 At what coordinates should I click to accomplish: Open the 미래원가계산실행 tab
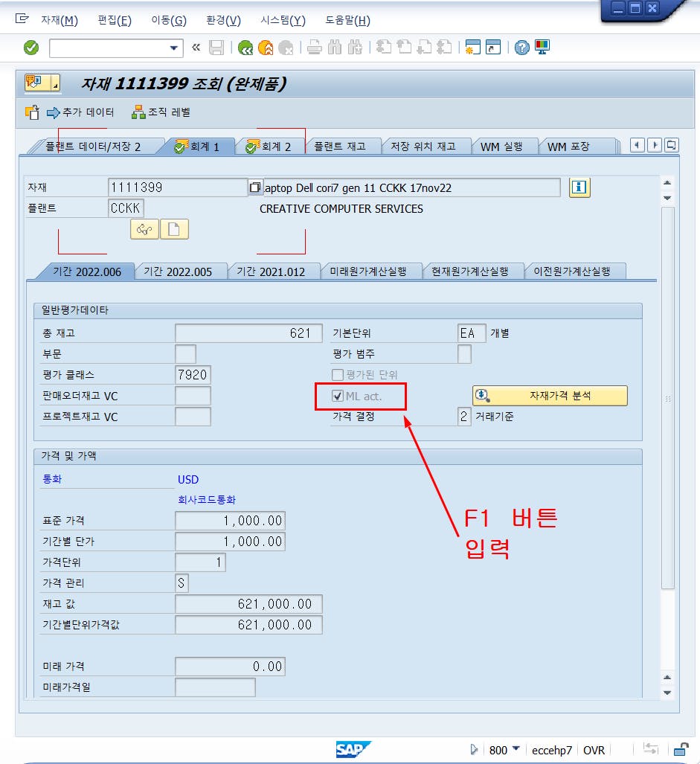tap(367, 272)
